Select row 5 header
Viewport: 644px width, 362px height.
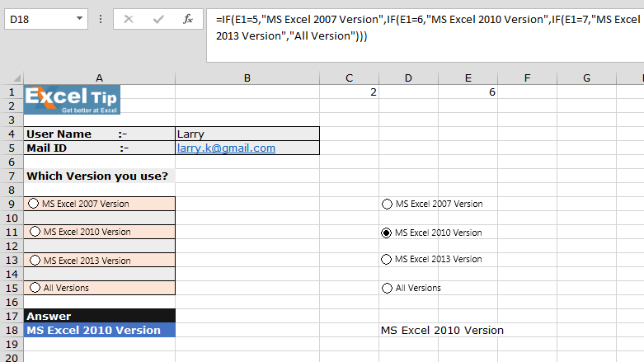point(12,148)
